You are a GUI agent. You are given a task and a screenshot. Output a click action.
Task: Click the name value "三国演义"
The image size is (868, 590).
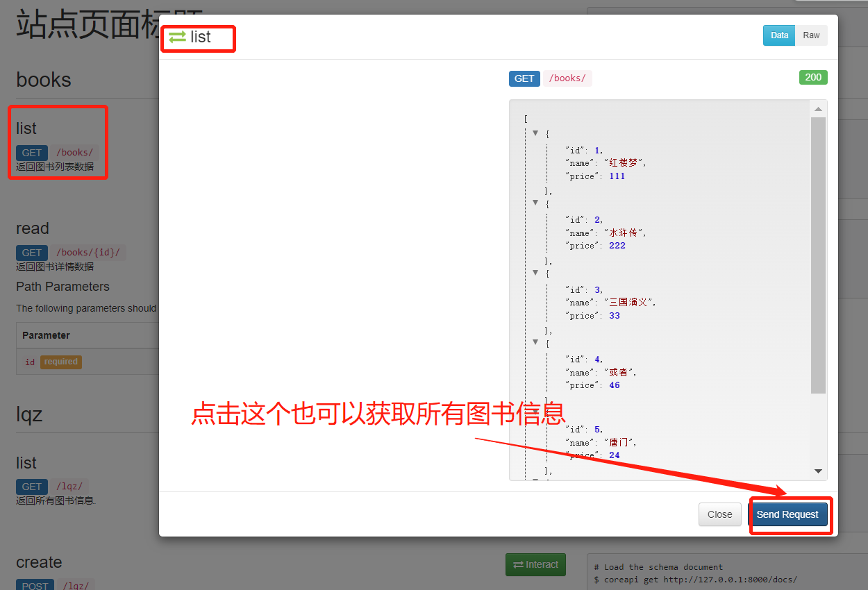pyautogui.click(x=630, y=302)
